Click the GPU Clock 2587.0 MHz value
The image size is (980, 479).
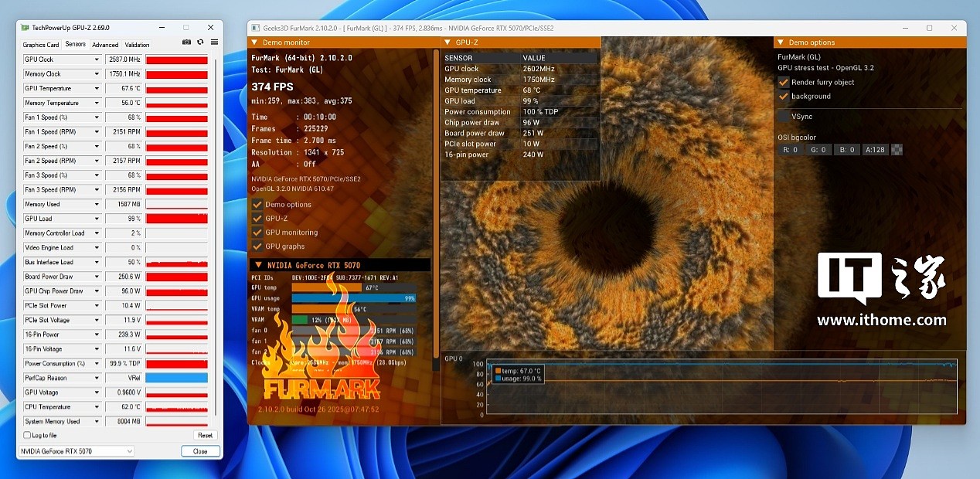[x=124, y=59]
